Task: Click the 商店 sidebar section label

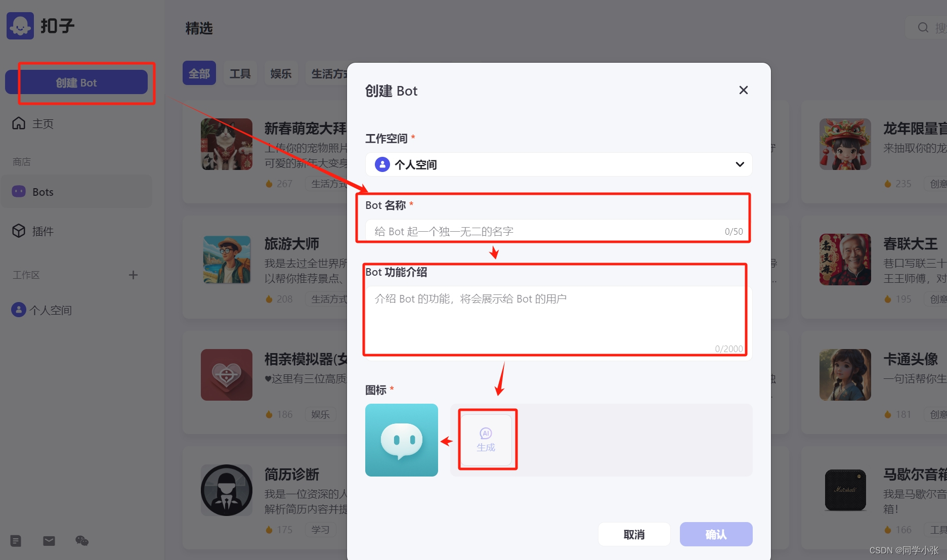Action: pyautogui.click(x=22, y=162)
